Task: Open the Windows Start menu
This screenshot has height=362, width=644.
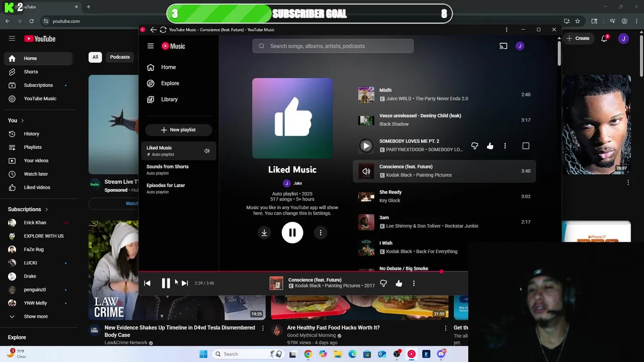Action: 203,354
